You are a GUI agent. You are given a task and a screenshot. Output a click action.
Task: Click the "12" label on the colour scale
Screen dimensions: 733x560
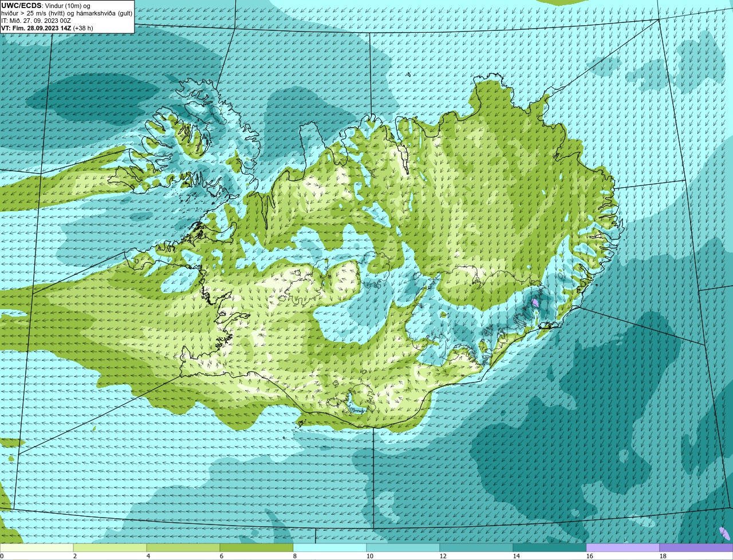pyautogui.click(x=443, y=556)
